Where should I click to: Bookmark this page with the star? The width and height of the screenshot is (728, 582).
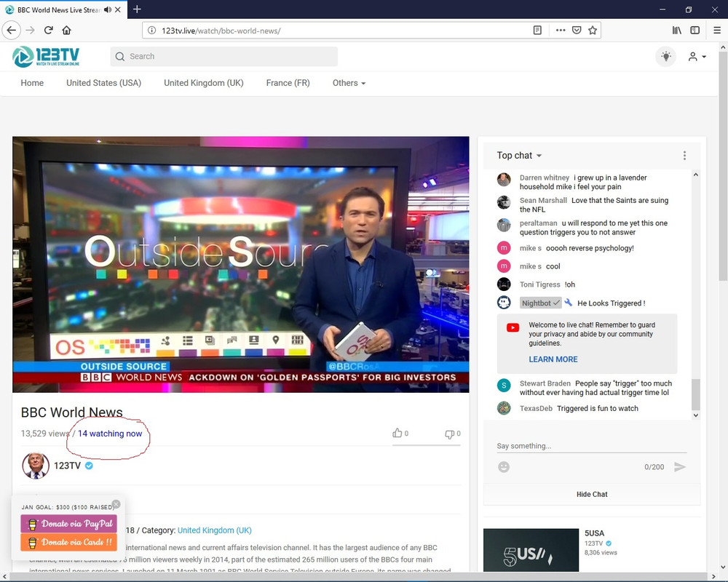593,30
